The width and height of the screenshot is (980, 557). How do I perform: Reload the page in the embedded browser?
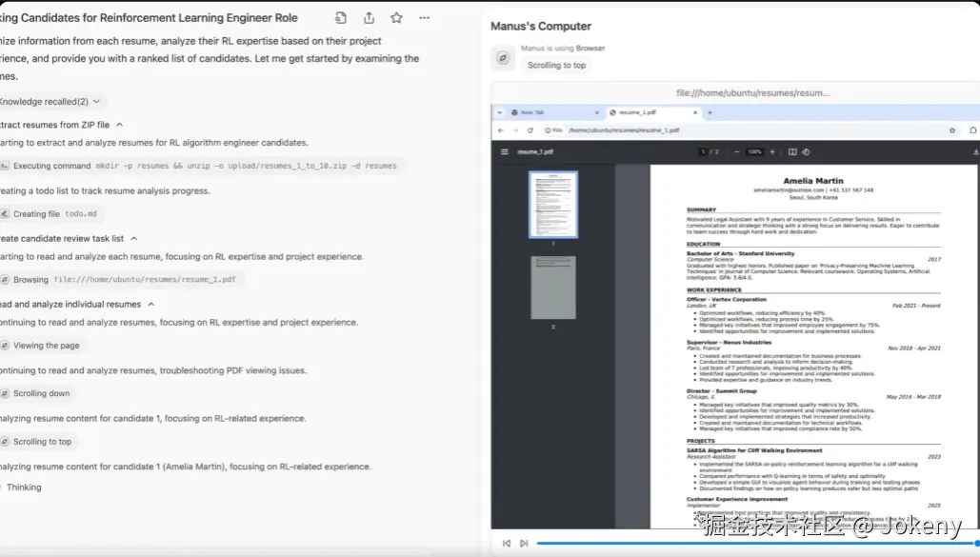pyautogui.click(x=530, y=130)
